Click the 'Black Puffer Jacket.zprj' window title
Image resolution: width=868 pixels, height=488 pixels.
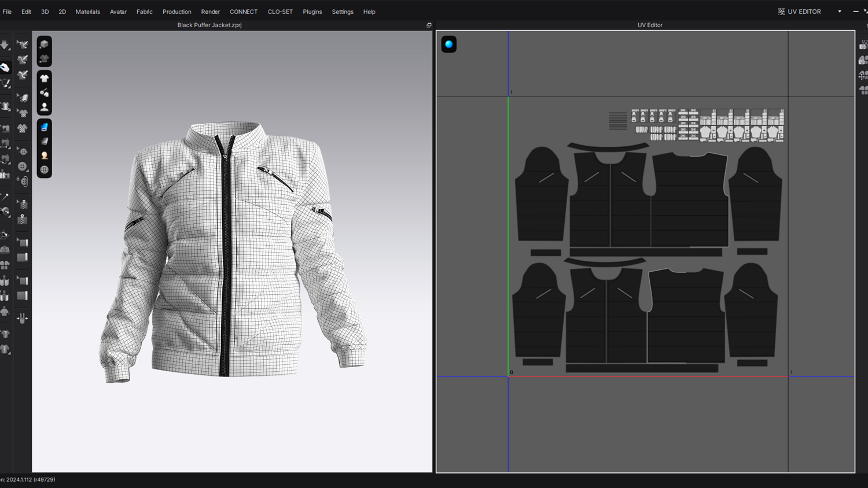(209, 25)
